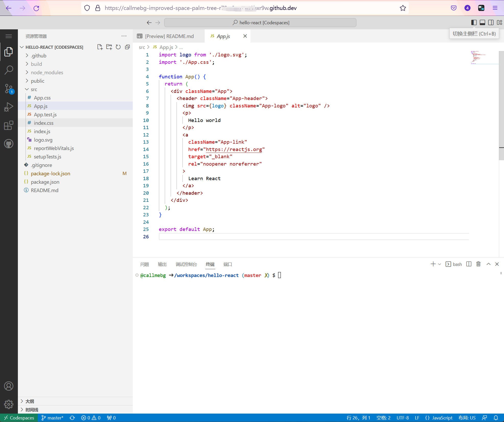Create a new file in explorer

100,47
